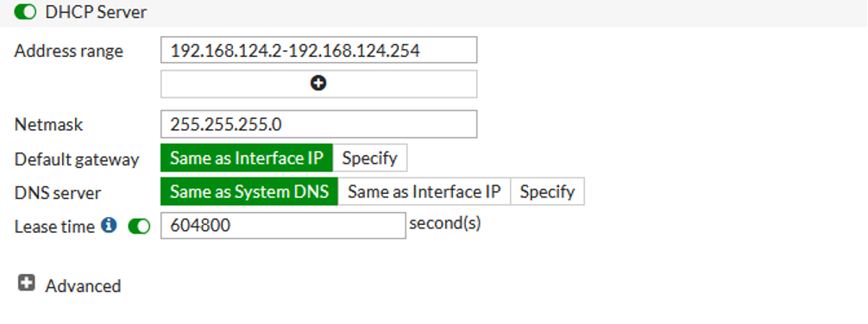The image size is (868, 324).
Task: Click the 192.168.124.2-192.168.124.254 address range field
Action: click(318, 50)
